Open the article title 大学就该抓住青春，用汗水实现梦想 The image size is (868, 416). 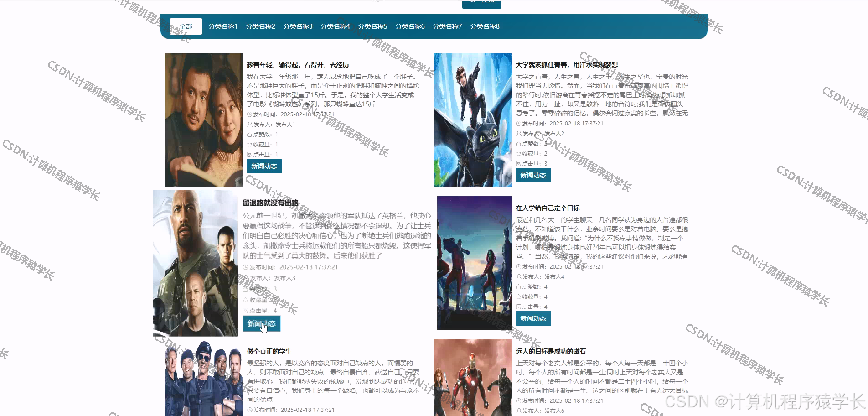(x=567, y=65)
